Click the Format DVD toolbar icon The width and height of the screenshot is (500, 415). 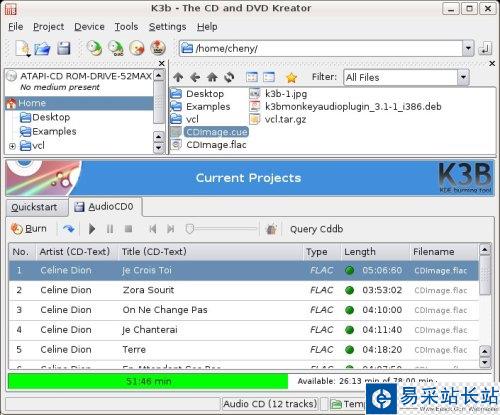coord(158,48)
